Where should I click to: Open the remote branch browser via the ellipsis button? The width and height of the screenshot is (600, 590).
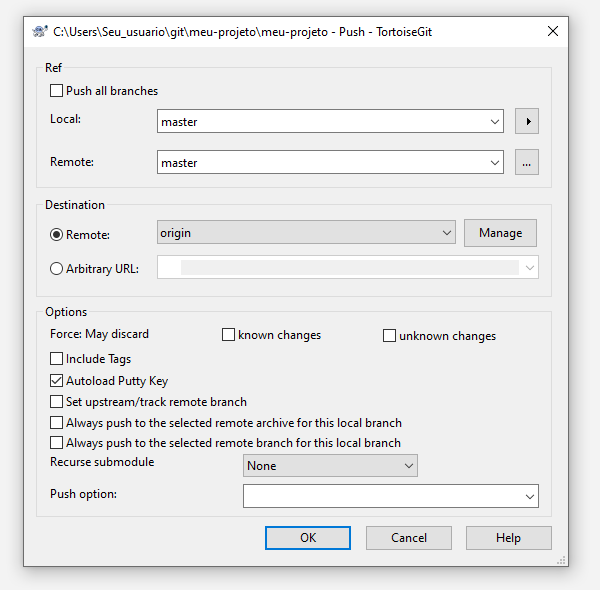click(527, 162)
